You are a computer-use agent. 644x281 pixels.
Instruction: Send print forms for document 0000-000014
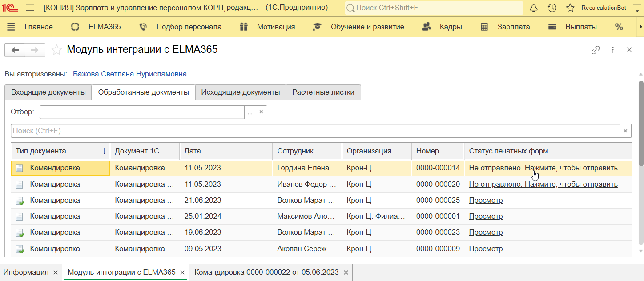click(543, 168)
